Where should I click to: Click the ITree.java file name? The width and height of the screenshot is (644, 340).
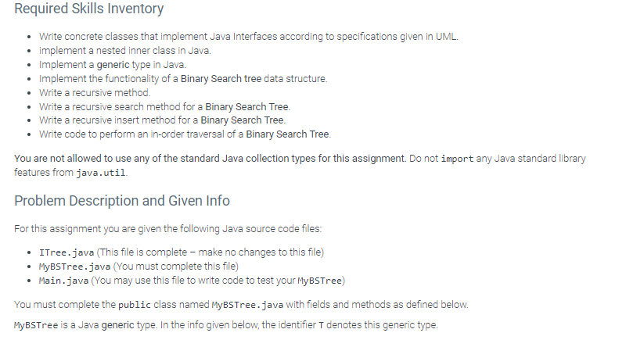pos(67,252)
